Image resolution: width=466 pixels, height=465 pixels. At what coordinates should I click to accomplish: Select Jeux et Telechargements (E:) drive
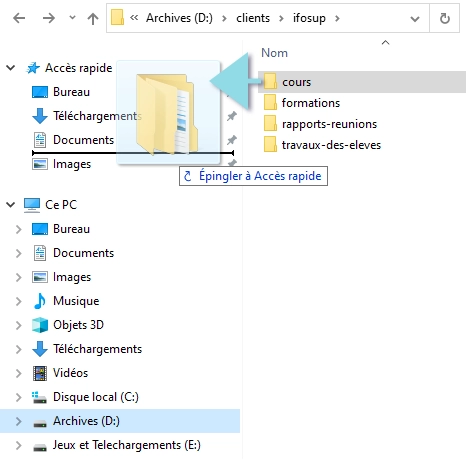click(x=127, y=445)
